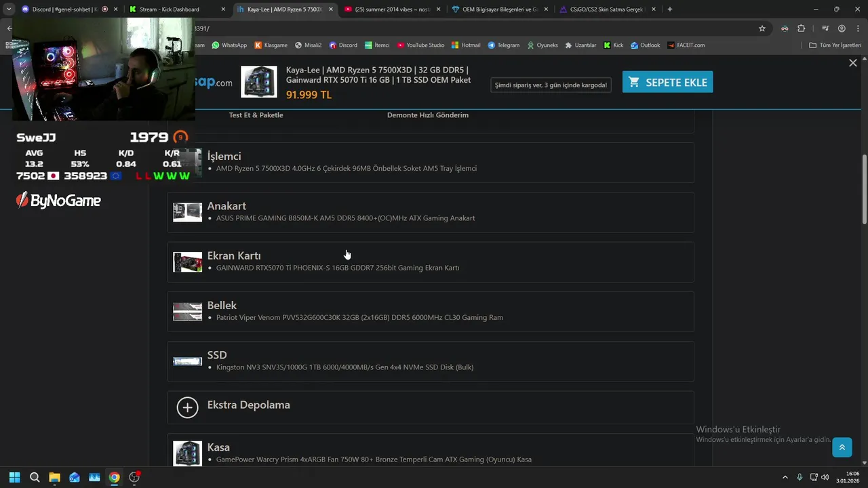Open the Klasgame bookmark
Viewport: 868px width, 488px height.
click(271, 45)
